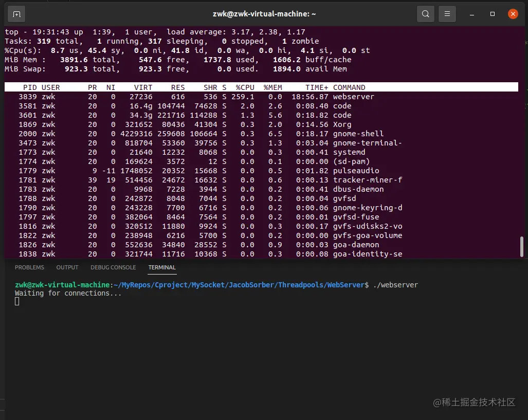528x420 pixels.
Task: Click the PID column header
Action: click(30, 87)
